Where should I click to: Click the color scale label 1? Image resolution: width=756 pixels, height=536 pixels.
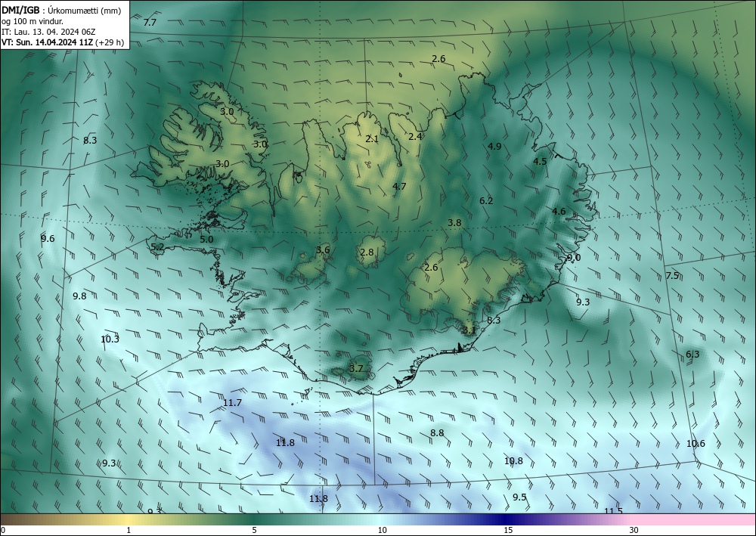tap(129, 530)
